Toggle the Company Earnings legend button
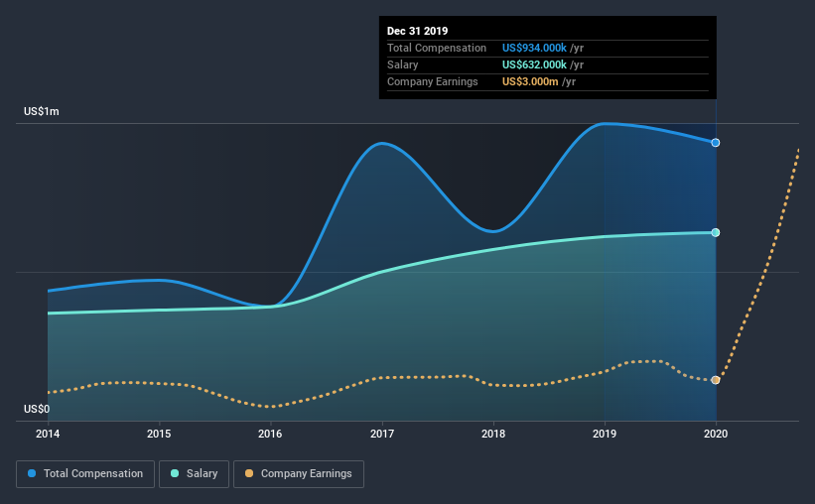Viewport: 815px width, 504px height. pos(299,474)
